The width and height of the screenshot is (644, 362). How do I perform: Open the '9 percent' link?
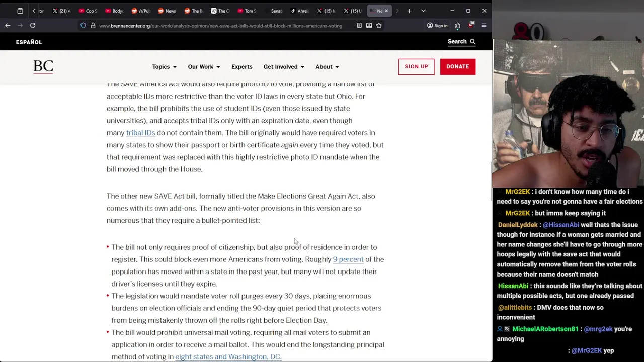(348, 259)
